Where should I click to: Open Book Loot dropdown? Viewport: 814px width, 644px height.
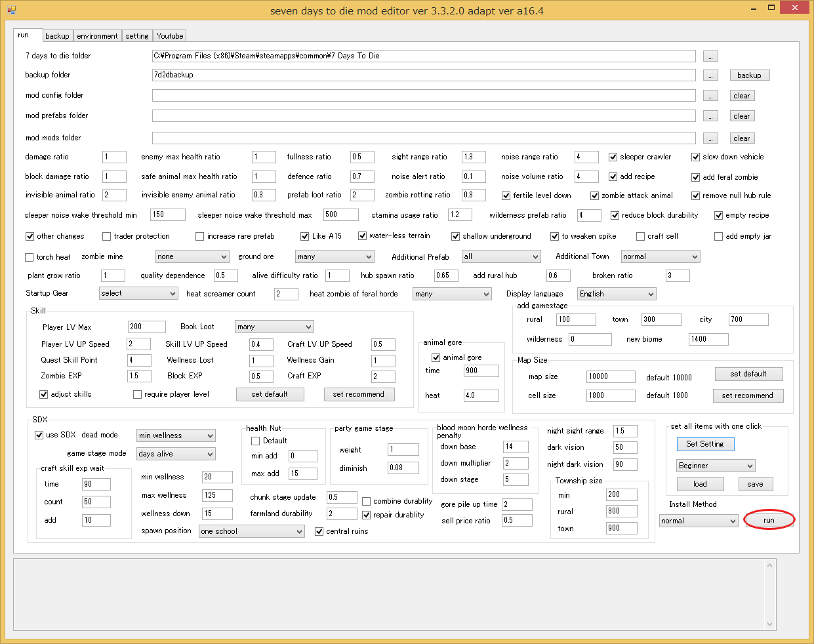pos(274,327)
